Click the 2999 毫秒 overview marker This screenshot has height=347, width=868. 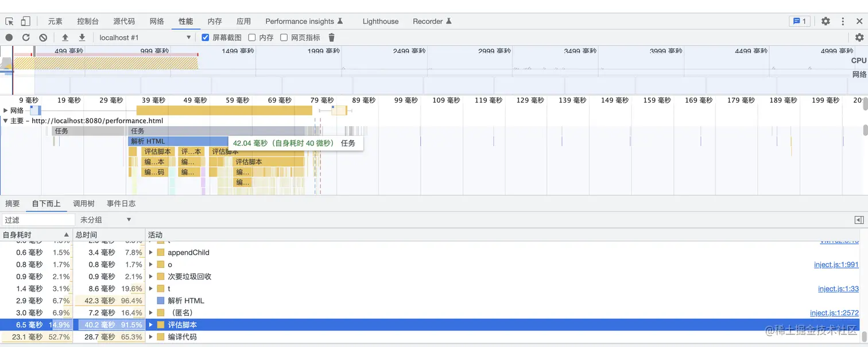pos(494,50)
